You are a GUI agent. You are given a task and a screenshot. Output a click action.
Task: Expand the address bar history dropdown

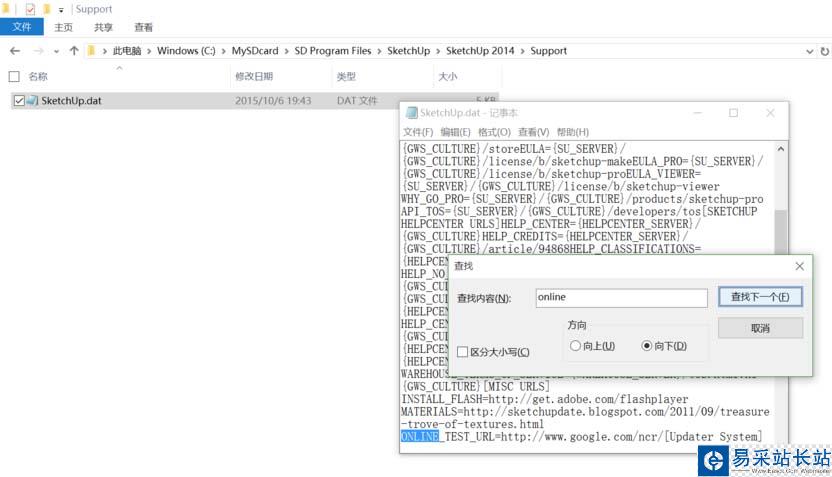(x=809, y=51)
